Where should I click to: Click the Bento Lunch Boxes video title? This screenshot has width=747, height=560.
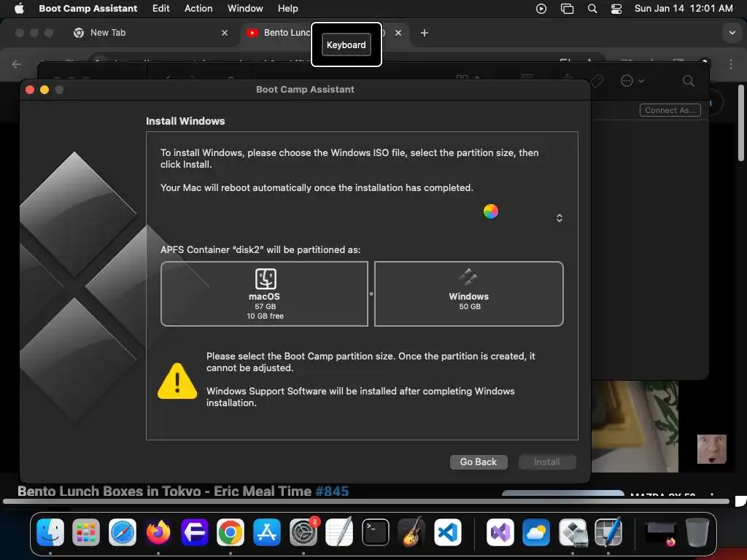pos(164,491)
